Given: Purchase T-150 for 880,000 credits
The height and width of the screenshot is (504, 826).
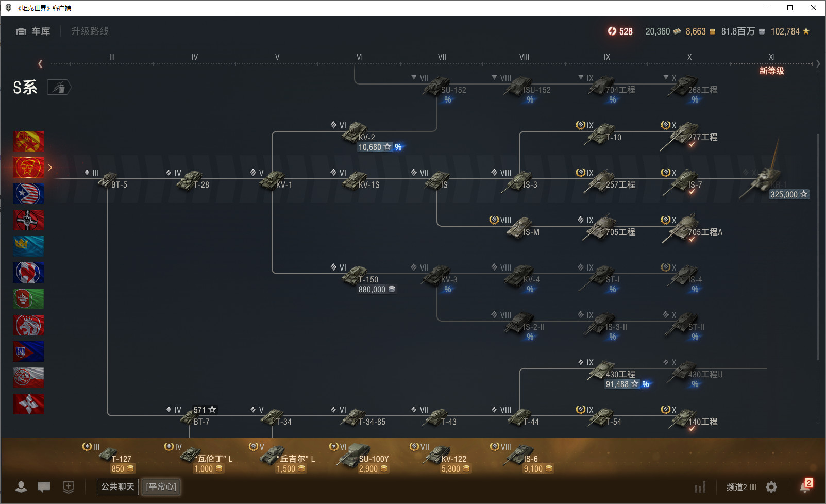Looking at the screenshot, I should [377, 290].
